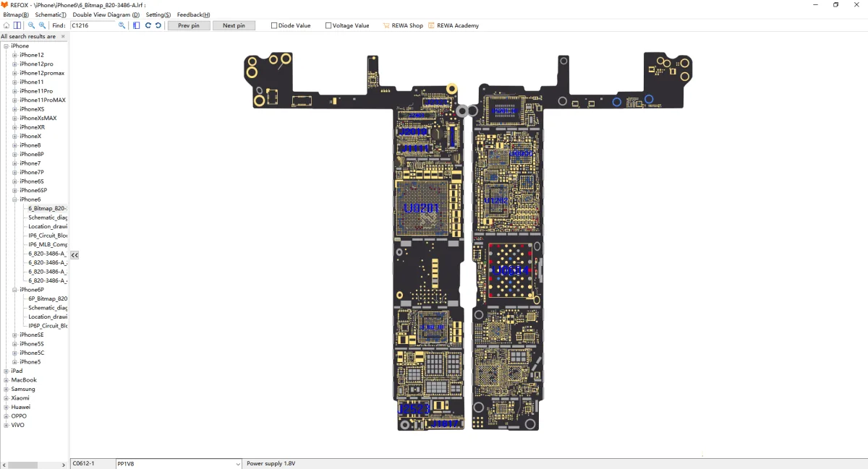Click the search icon beside the Find field

tap(122, 25)
